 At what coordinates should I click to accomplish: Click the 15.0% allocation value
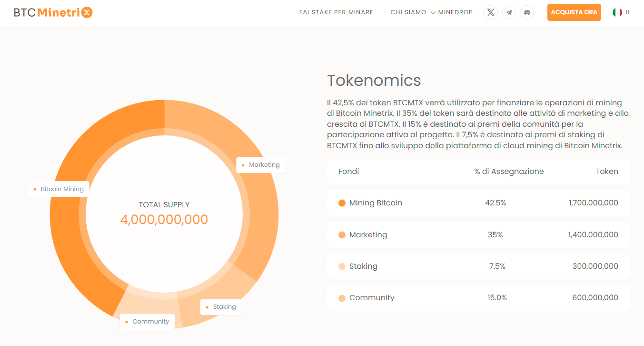tap(497, 298)
